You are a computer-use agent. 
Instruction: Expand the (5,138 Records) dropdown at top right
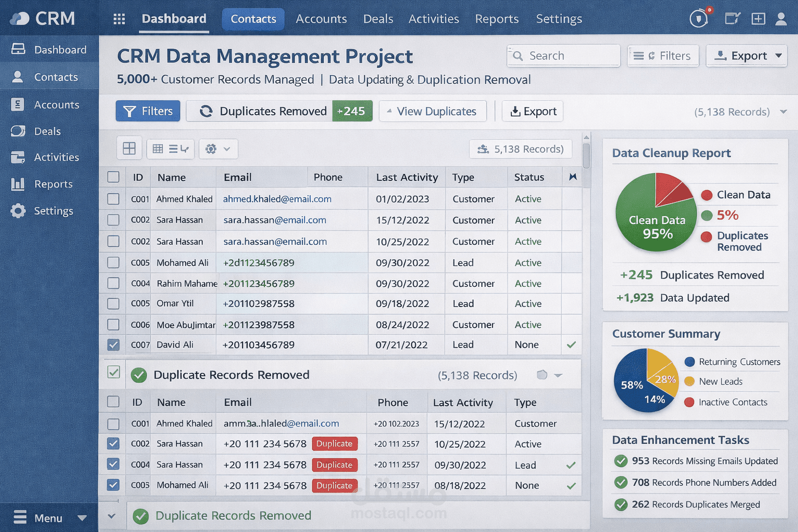point(783,112)
